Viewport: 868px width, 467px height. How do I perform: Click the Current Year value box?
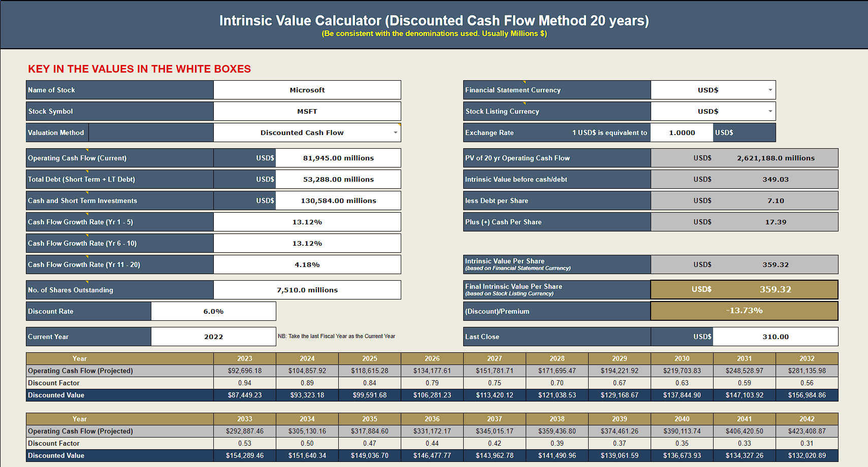click(213, 337)
